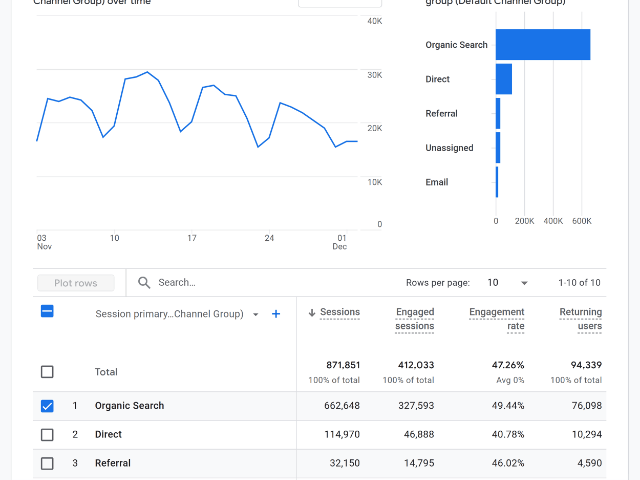Uncheck the Organic Search row checkbox
Image resolution: width=640 pixels, height=480 pixels.
[47, 406]
